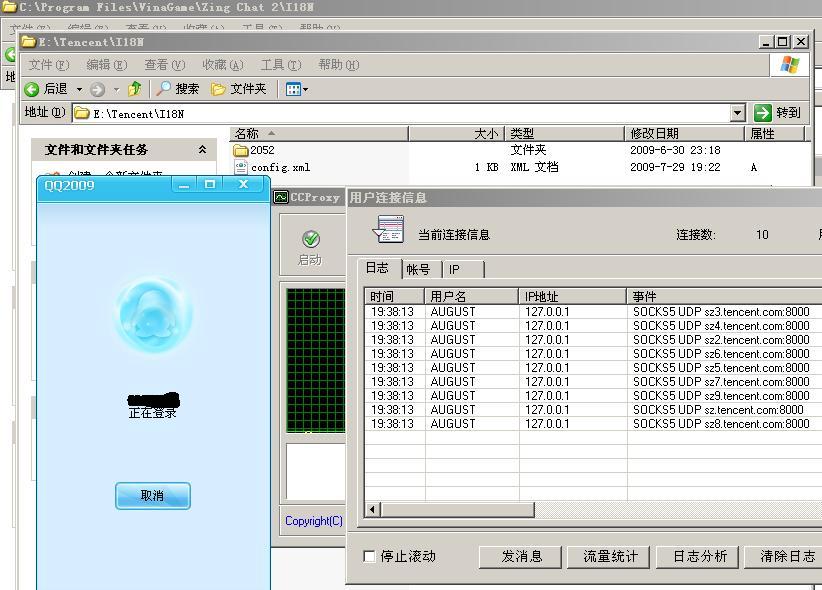Click the config.xml file name
822x590 pixels.
[280, 167]
